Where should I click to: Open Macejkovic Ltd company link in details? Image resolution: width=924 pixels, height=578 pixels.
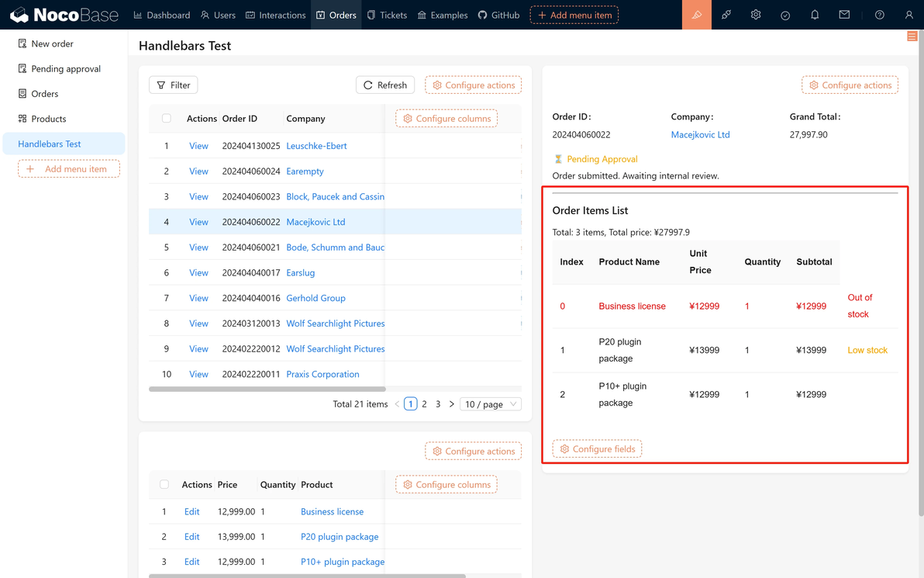[700, 134]
